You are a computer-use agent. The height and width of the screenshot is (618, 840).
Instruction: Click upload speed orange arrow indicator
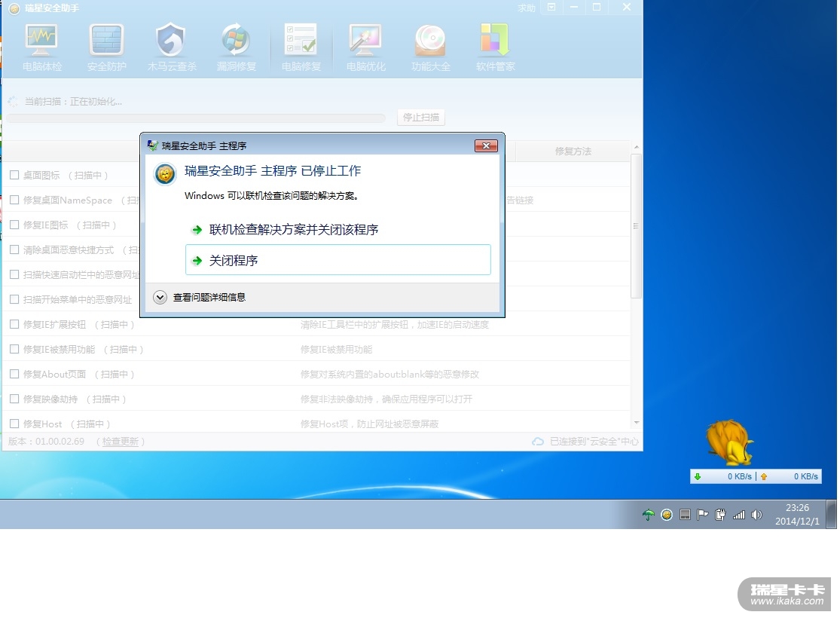(x=764, y=476)
